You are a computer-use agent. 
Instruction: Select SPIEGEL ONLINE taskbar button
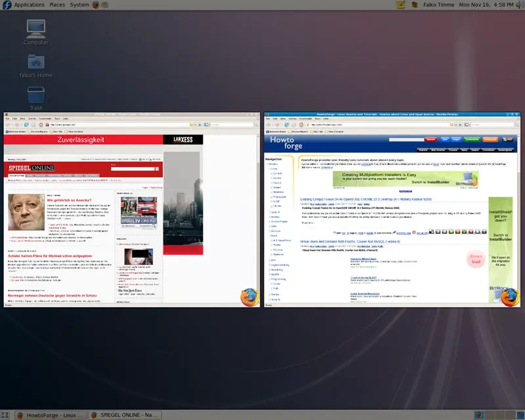coord(125,415)
